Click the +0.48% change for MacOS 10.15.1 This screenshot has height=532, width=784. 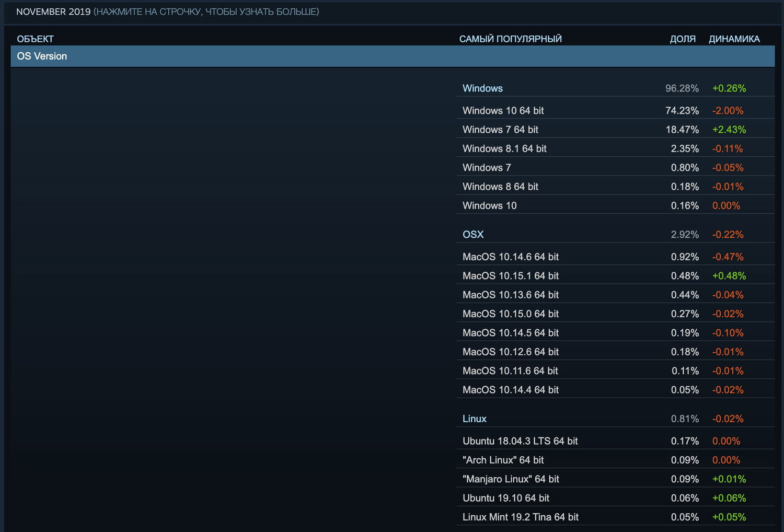point(729,276)
